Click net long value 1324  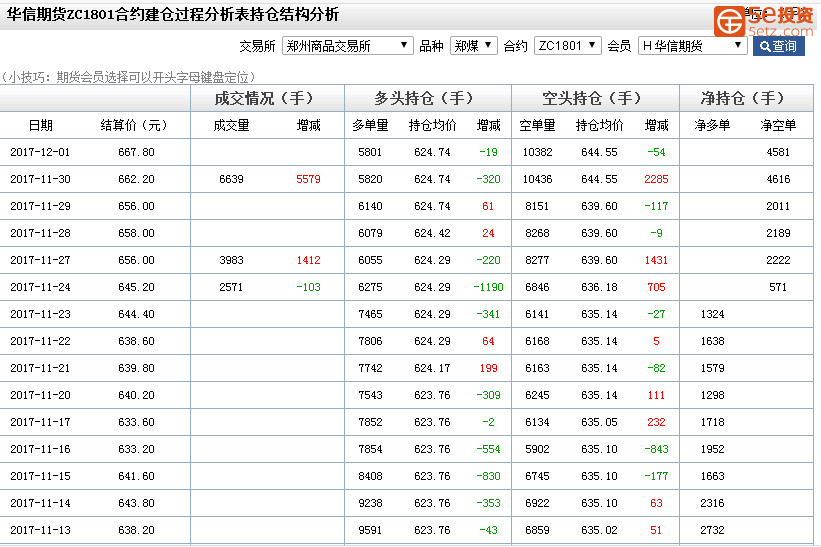click(713, 315)
